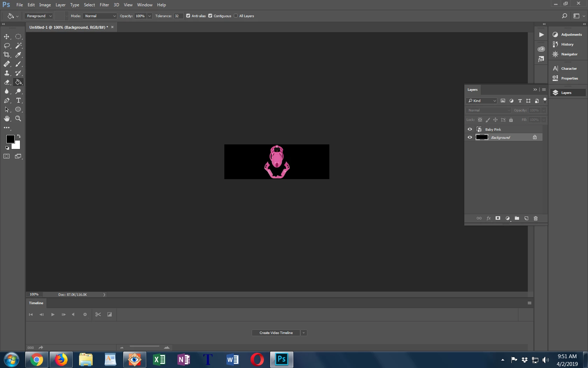Select the Lasso tool

point(7,46)
